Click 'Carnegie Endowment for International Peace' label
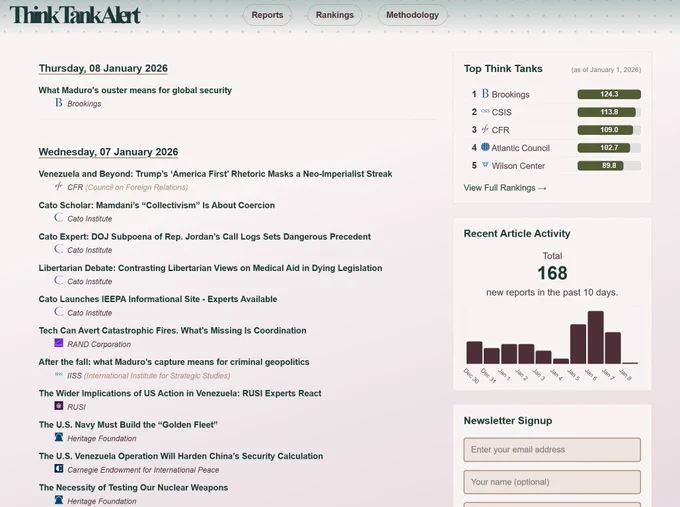 click(x=143, y=470)
